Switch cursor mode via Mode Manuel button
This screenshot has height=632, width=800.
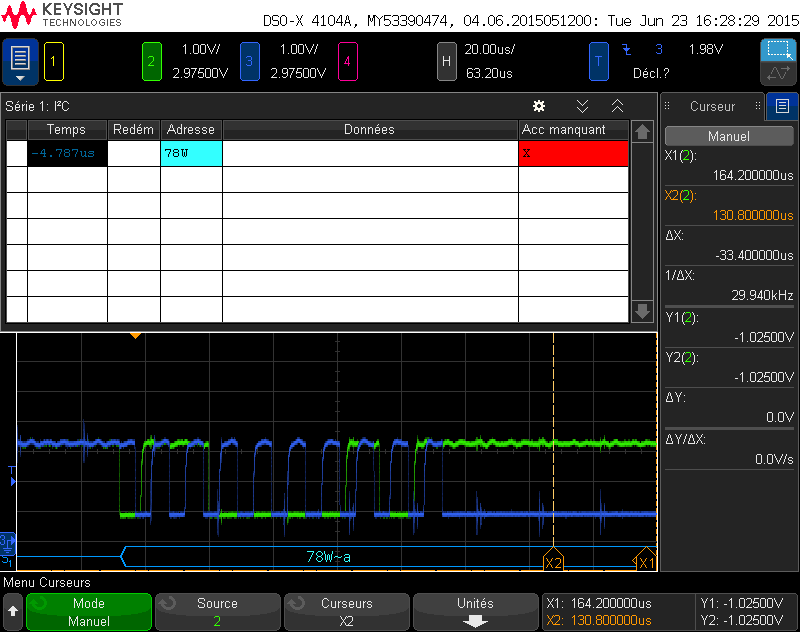point(88,612)
